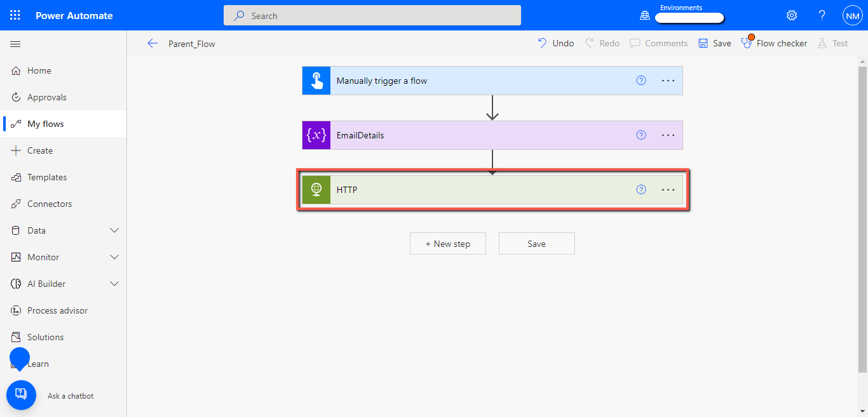Viewport: 868px width, 417px height.
Task: Click the Save button below the flow
Action: click(537, 244)
